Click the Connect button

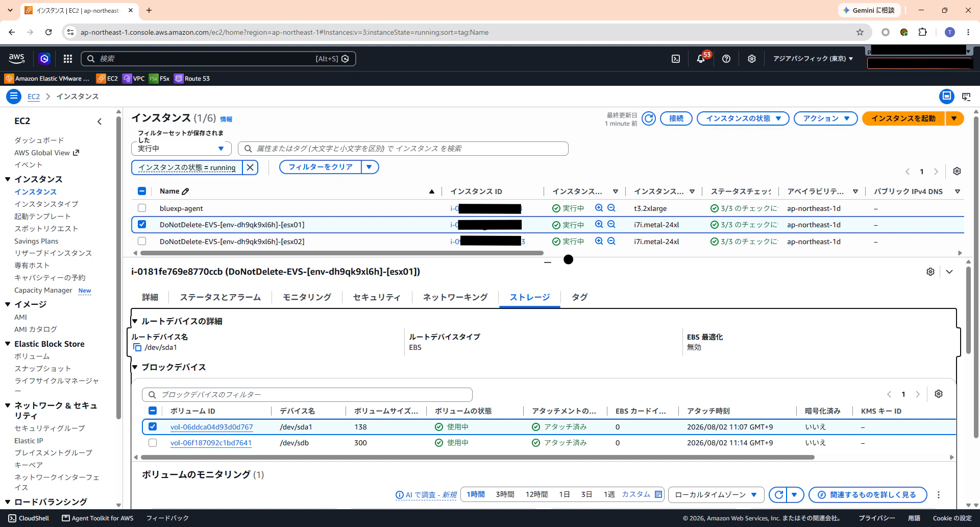point(676,118)
